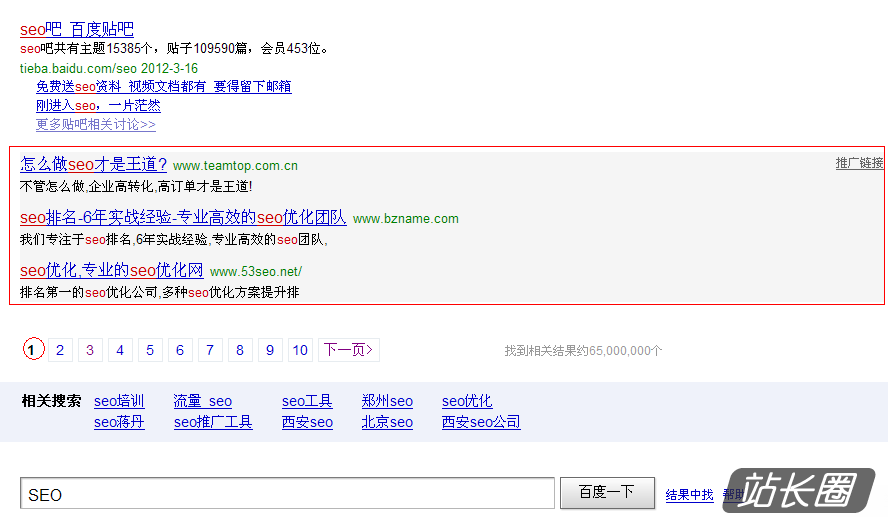
Task: Search related term '西安seo' (not 公司)
Action: pos(308,422)
